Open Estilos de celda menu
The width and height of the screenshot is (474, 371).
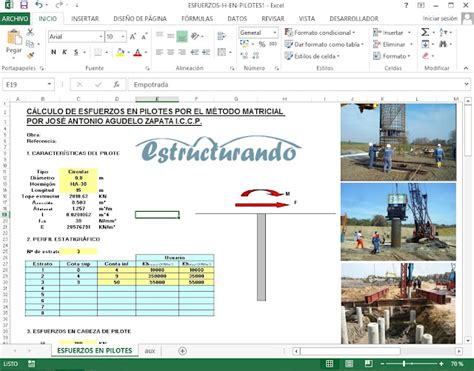coord(312,56)
